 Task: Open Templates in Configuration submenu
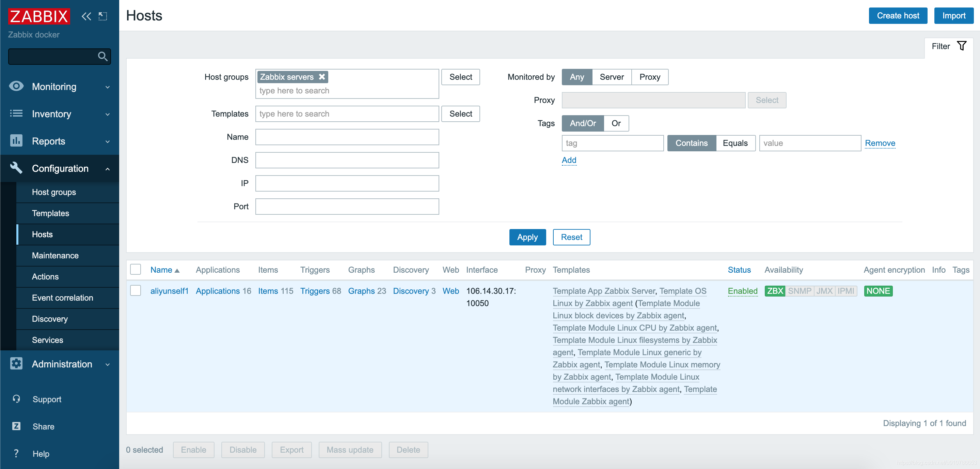tap(51, 213)
